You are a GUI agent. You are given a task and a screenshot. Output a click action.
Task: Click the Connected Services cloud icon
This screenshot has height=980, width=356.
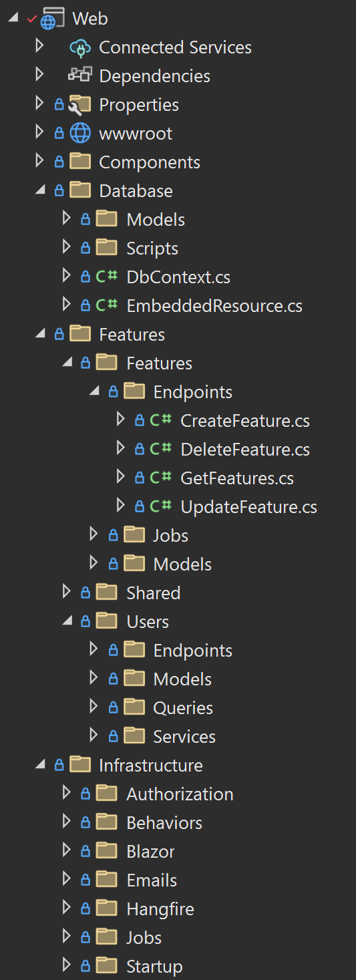[79, 47]
